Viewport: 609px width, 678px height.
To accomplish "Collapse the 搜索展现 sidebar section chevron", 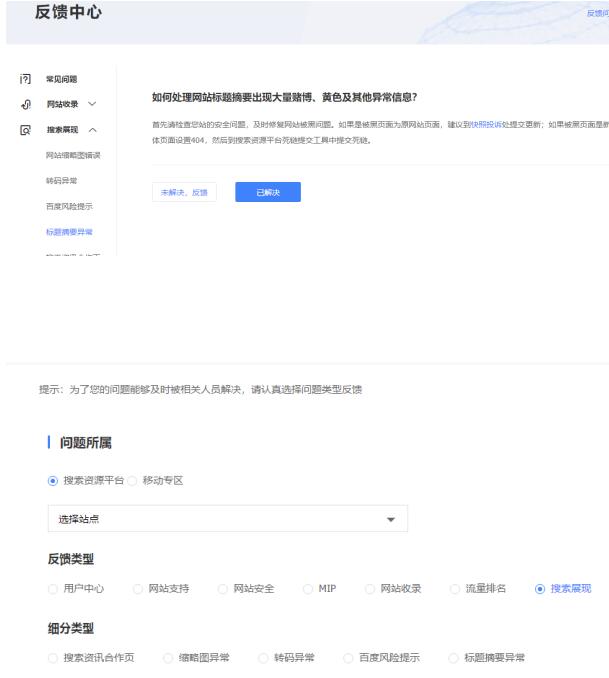I will click(93, 130).
